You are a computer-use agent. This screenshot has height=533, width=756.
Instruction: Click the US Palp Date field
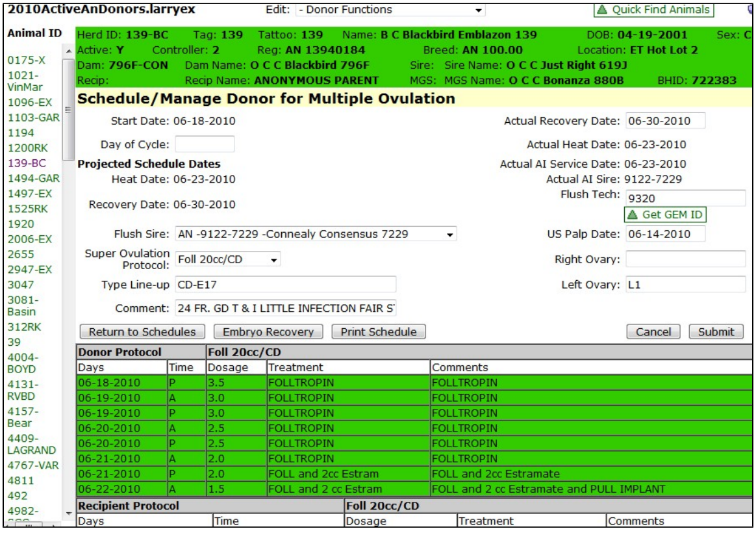coord(665,234)
